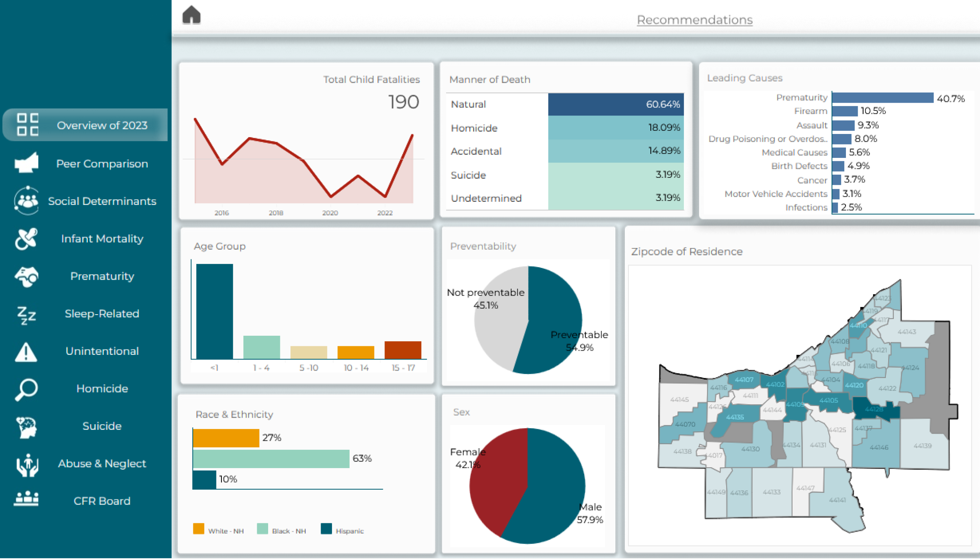
Task: Select the Overview of 2023 tab
Action: pyautogui.click(x=102, y=125)
